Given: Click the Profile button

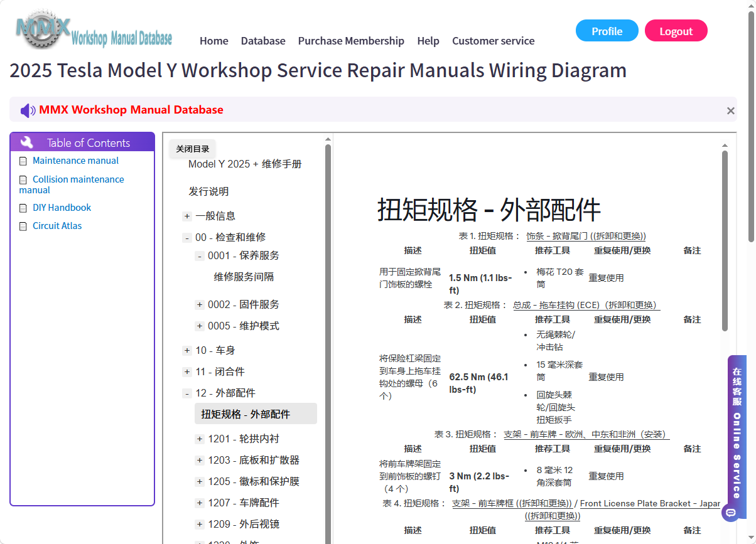Looking at the screenshot, I should tap(607, 31).
